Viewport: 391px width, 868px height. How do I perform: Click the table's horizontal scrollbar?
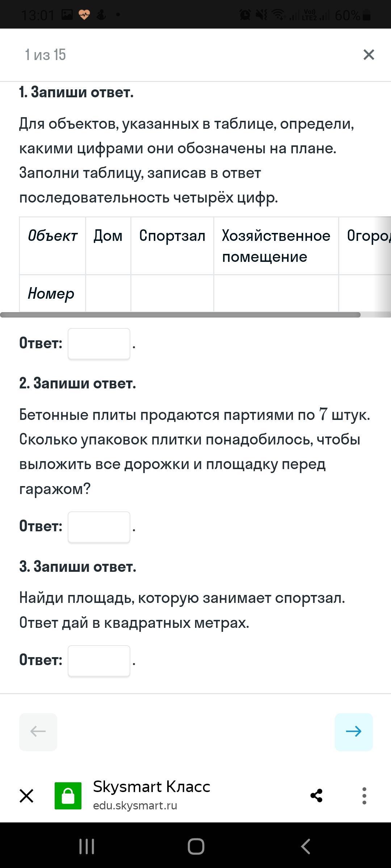click(x=180, y=315)
